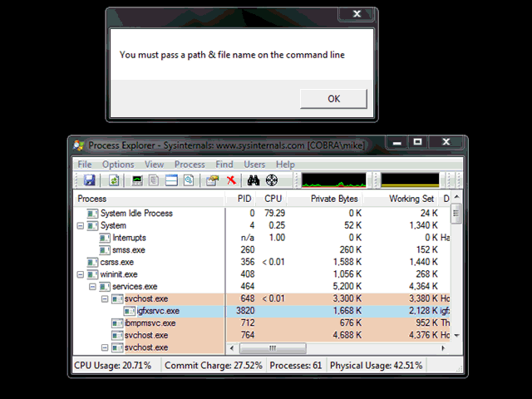The width and height of the screenshot is (532, 399).
Task: Click the Commit Charge status bar entry
Action: [214, 366]
